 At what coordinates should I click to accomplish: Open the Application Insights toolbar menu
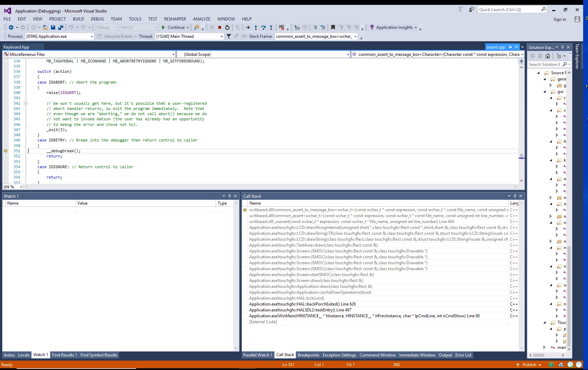(393, 27)
